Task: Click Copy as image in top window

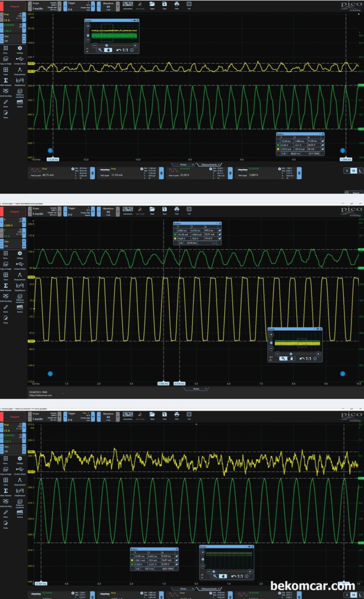Action: coord(6,59)
